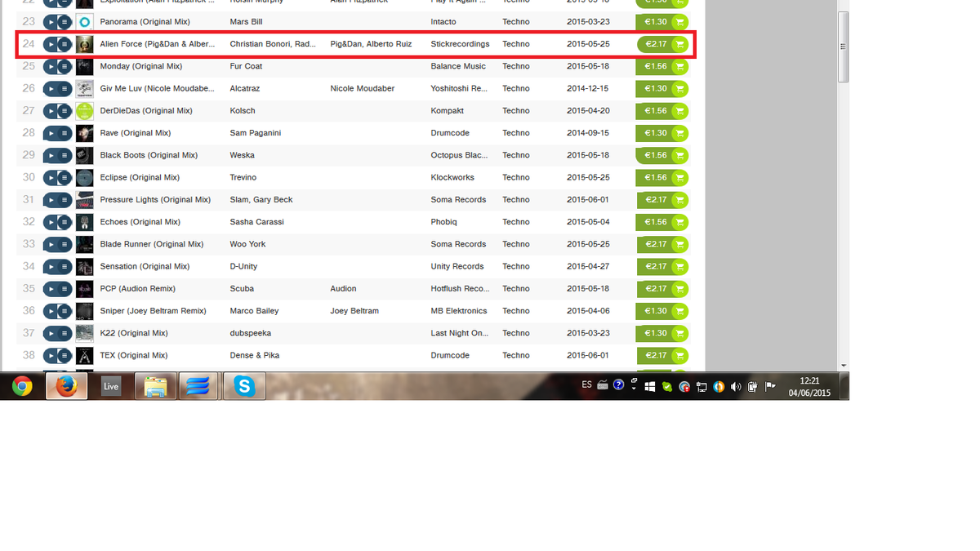Select release date 2014-12-15
The height and width of the screenshot is (551, 980).
coord(588,88)
